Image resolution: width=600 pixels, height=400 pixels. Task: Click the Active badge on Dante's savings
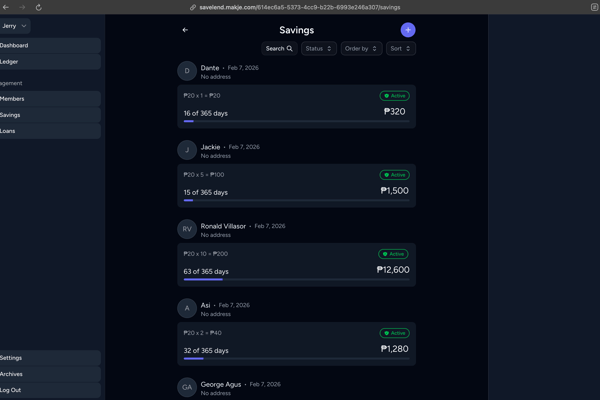tap(394, 96)
